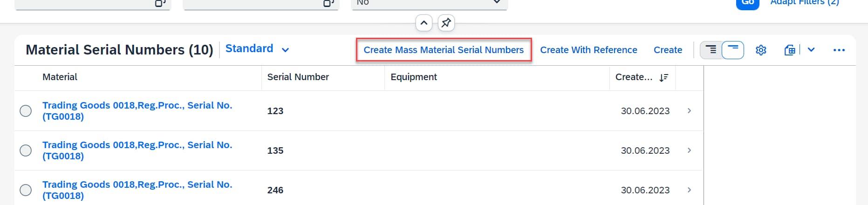Switch to the compact hierarchy view toggle
Image resolution: width=868 pixels, height=205 pixels.
point(711,50)
